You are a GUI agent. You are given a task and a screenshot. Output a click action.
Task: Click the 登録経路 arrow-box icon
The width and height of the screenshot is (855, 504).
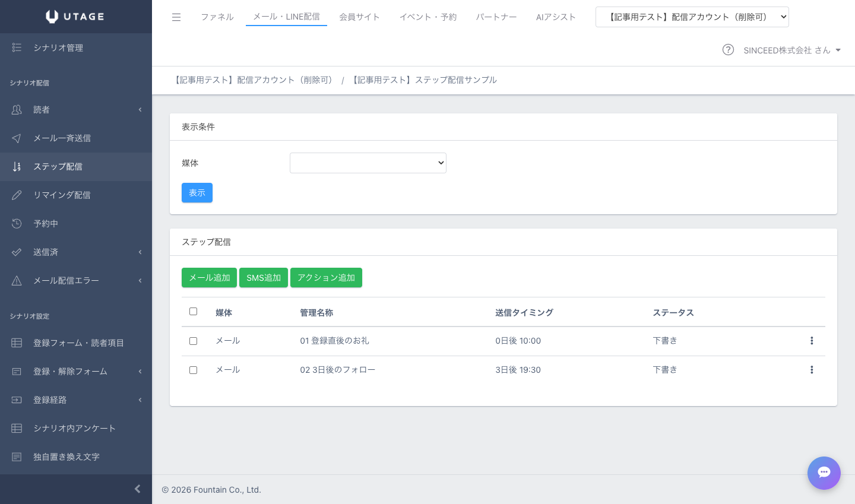pyautogui.click(x=17, y=400)
